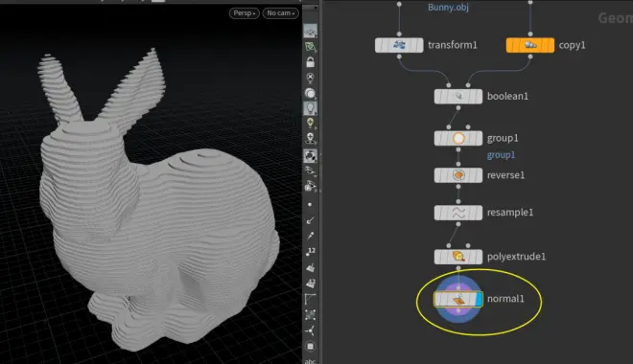
Task: Click the square vertex markers icon
Action: [310, 314]
